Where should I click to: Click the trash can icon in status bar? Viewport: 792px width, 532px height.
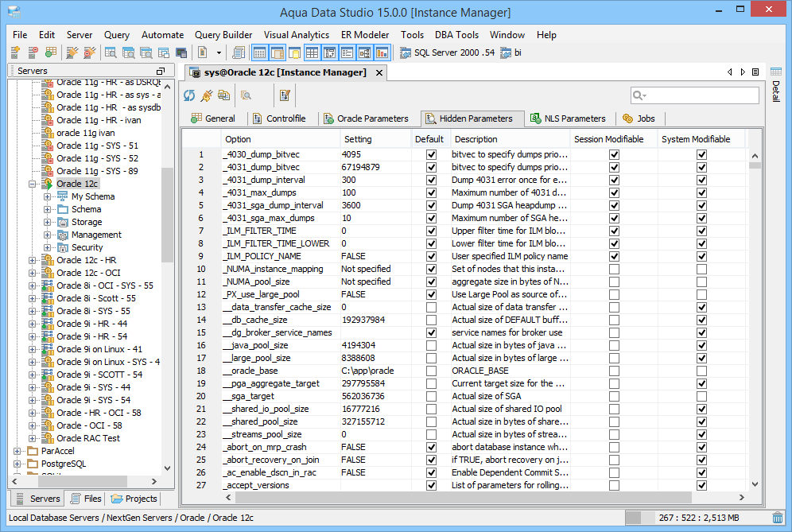coord(778,518)
